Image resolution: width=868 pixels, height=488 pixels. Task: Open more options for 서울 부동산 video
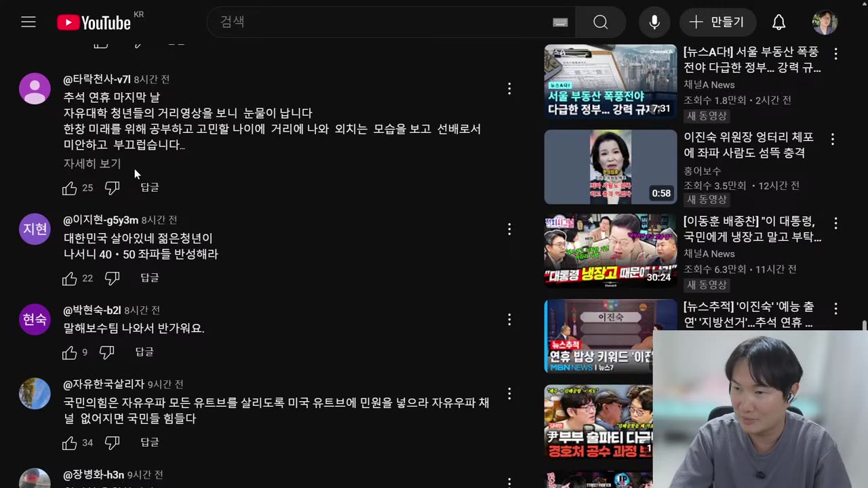pos(835,54)
